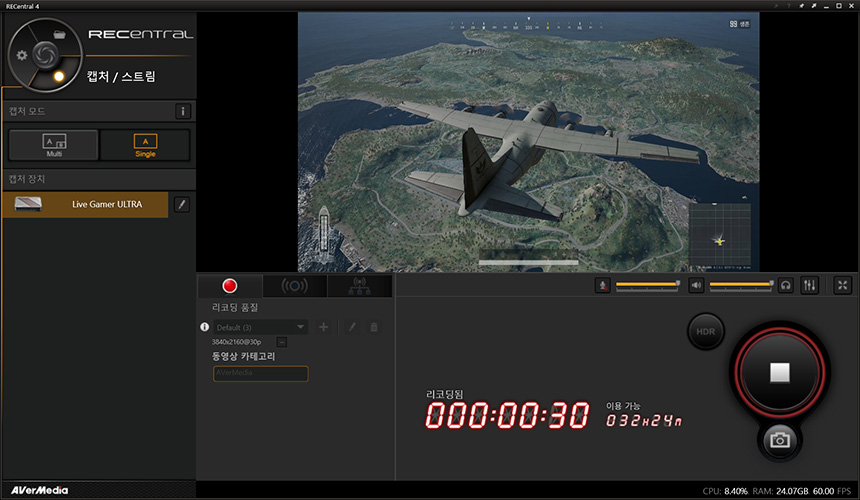Enter fullscreen preview mode
Viewport: 860px width, 500px height.
pos(842,285)
